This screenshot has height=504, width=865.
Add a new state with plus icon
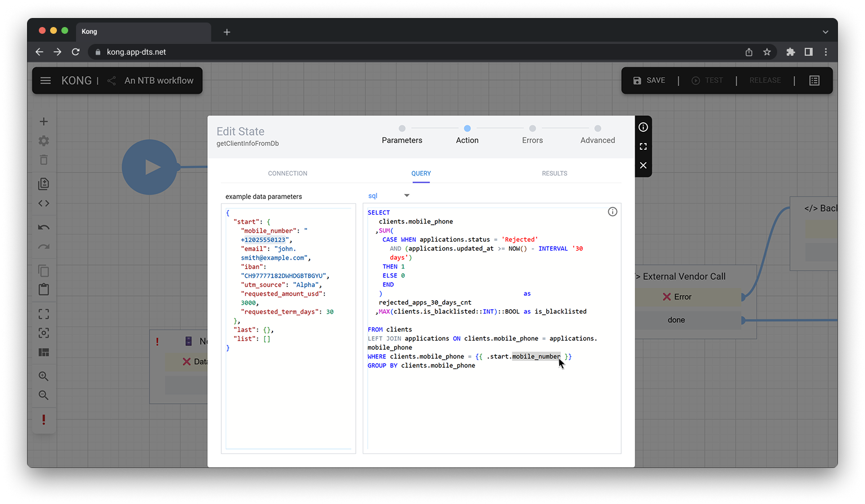[x=43, y=122]
